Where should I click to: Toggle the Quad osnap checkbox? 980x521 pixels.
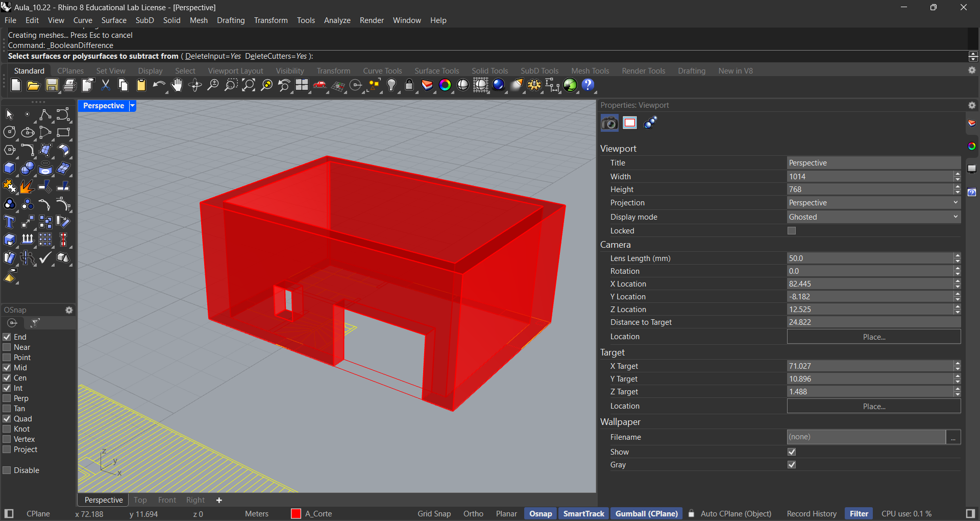click(x=7, y=419)
